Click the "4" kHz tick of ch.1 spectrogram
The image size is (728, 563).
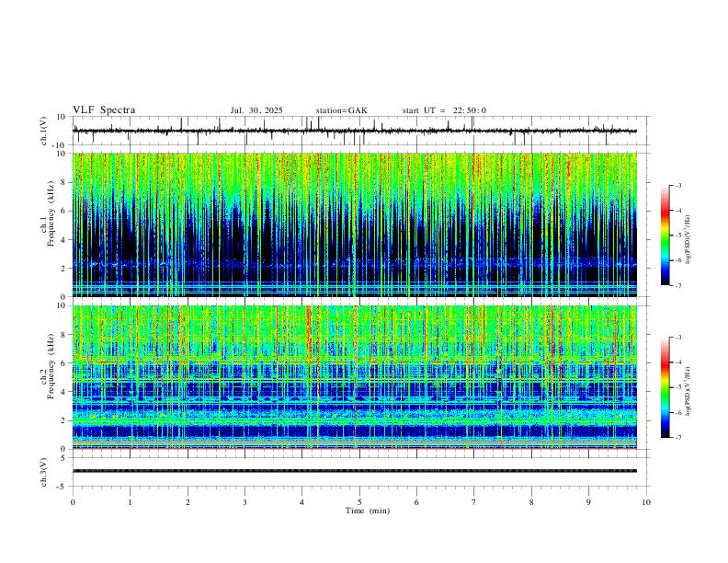click(x=64, y=240)
